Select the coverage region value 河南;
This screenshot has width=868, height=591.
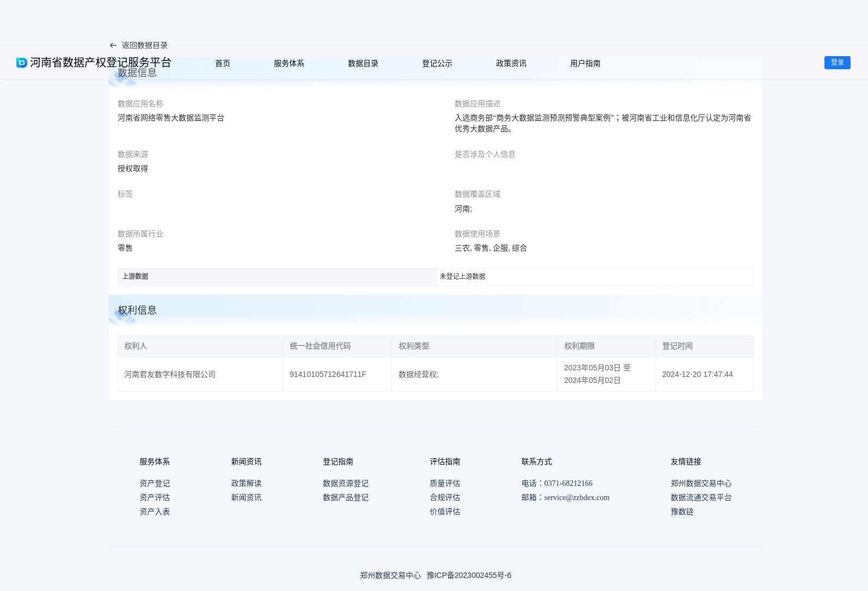click(463, 209)
